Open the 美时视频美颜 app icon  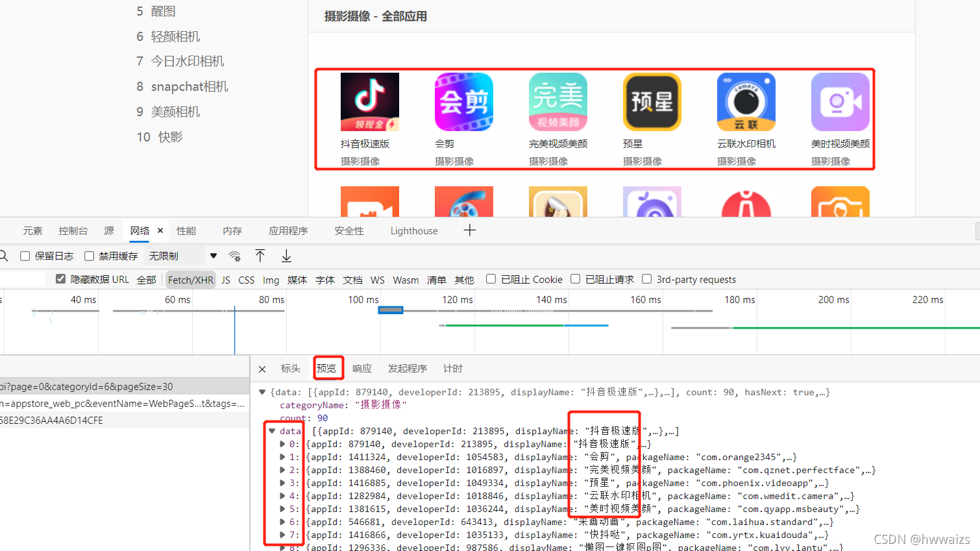click(840, 102)
